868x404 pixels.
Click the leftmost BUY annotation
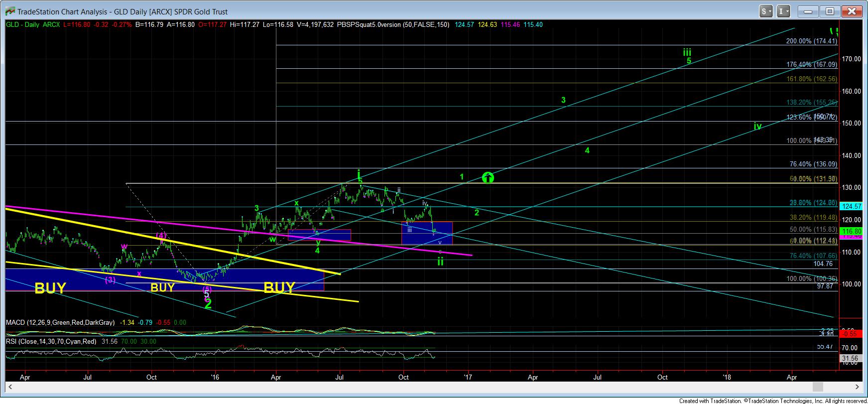[50, 288]
